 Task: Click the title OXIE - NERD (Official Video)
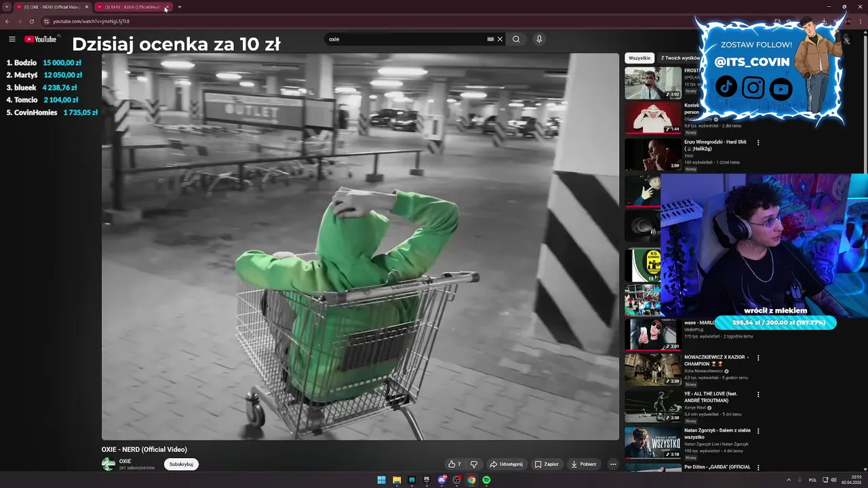[x=144, y=449]
